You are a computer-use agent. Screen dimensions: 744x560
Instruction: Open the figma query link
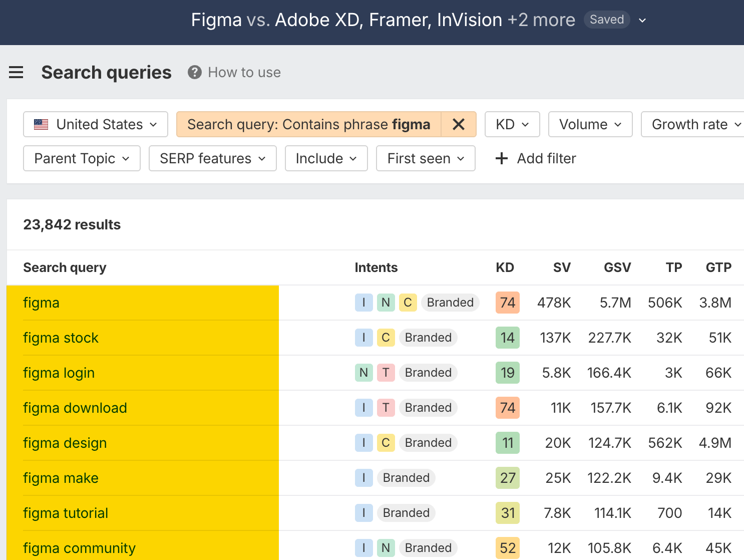pos(41,303)
